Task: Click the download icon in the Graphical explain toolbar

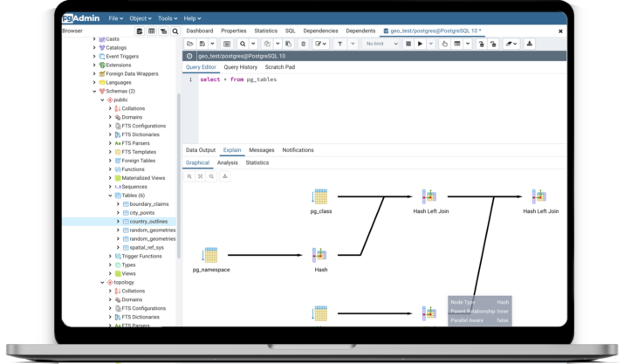Action: click(x=225, y=176)
